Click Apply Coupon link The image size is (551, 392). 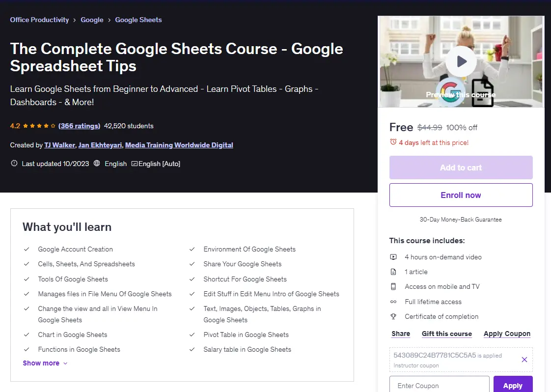point(507,334)
